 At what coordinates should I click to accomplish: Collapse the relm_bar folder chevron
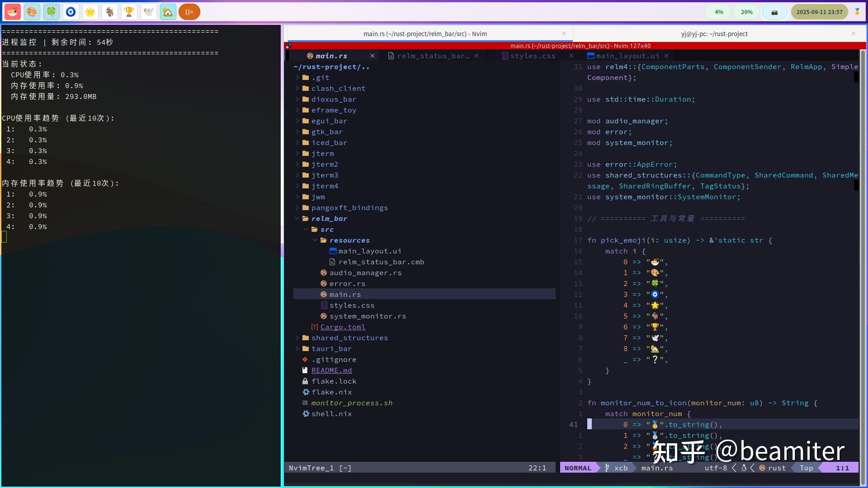pyautogui.click(x=297, y=219)
